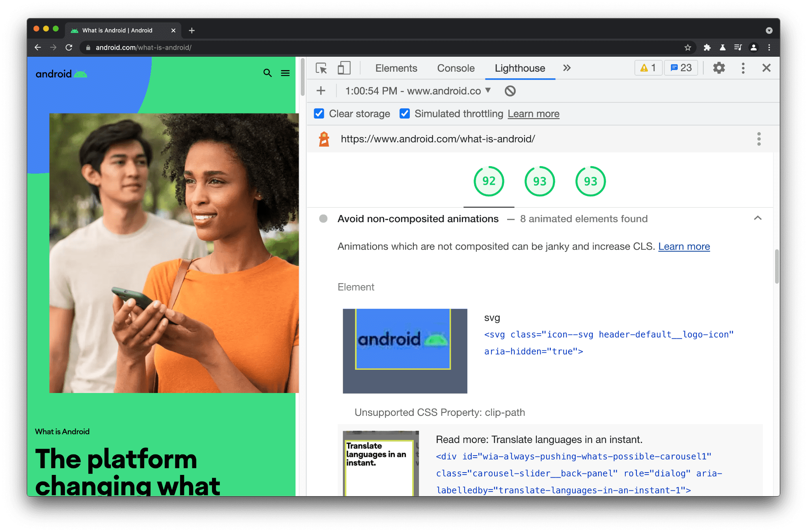
Task: Click the DevTools settings gear icon
Action: [x=719, y=68]
